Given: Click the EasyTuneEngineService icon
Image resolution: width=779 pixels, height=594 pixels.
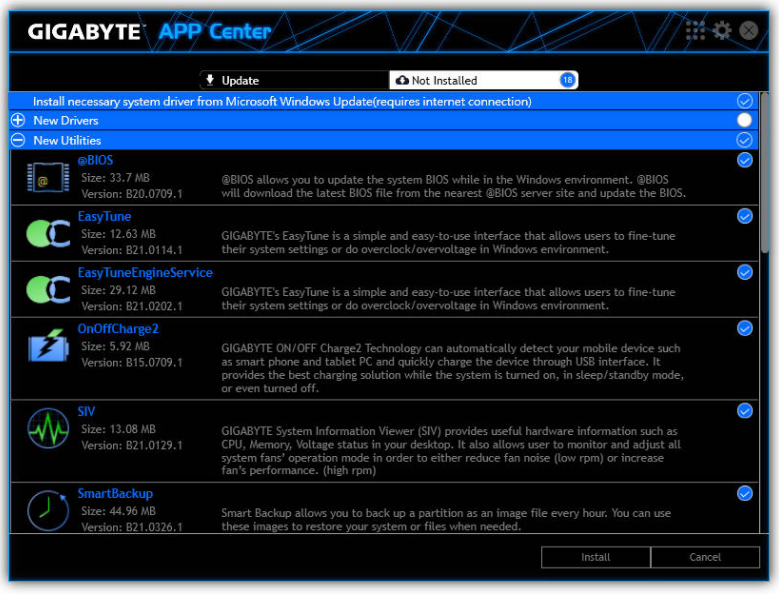Looking at the screenshot, I should tap(47, 289).
